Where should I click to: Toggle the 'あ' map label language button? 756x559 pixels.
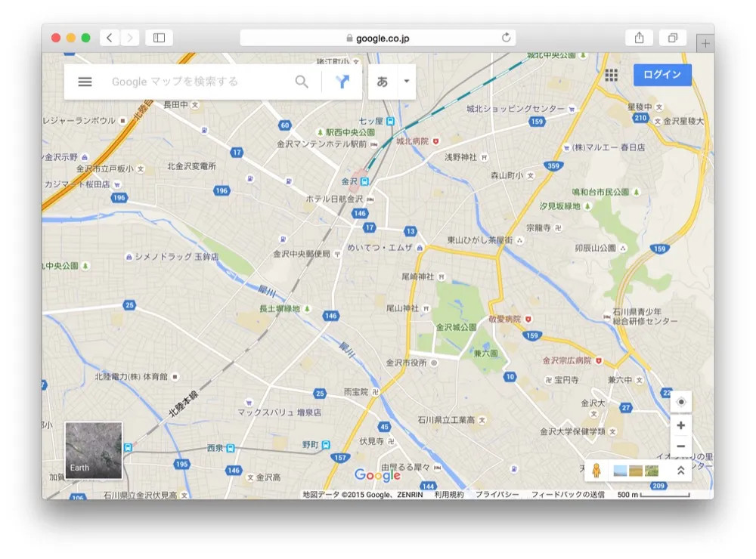coord(382,82)
